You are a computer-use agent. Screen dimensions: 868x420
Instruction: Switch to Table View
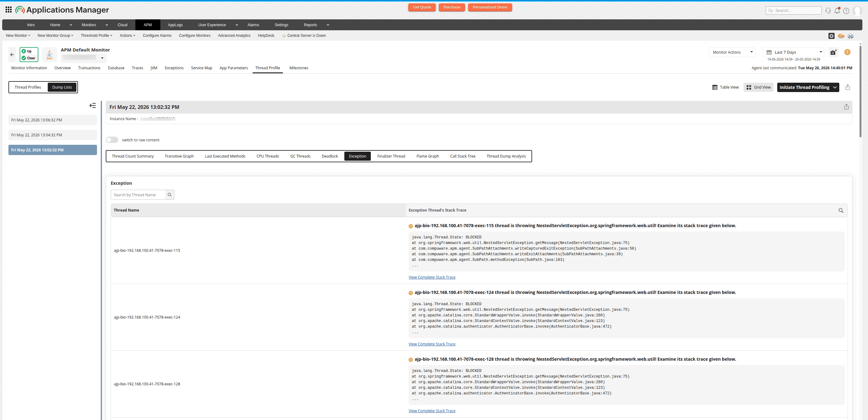[725, 87]
